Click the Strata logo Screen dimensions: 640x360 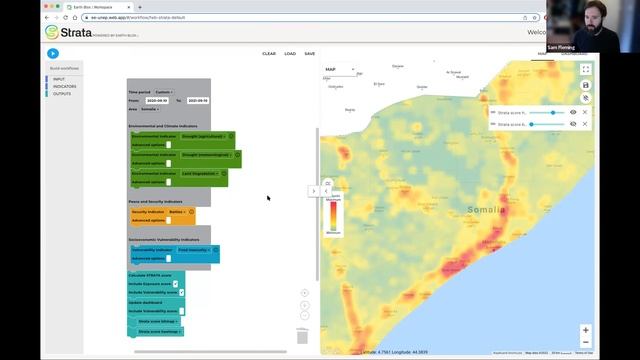[69, 32]
